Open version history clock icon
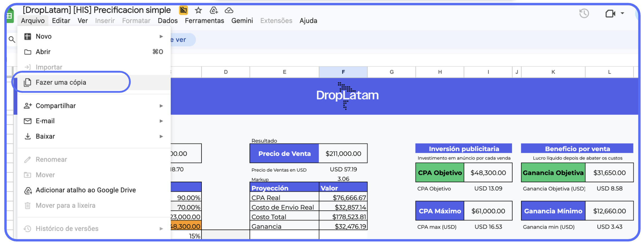644x244 pixels. coord(584,13)
